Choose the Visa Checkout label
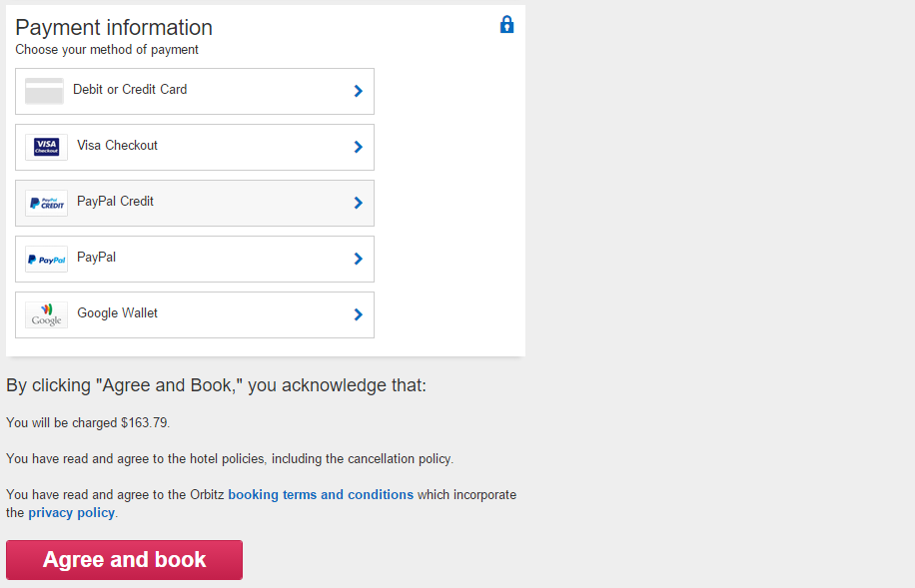 (117, 145)
